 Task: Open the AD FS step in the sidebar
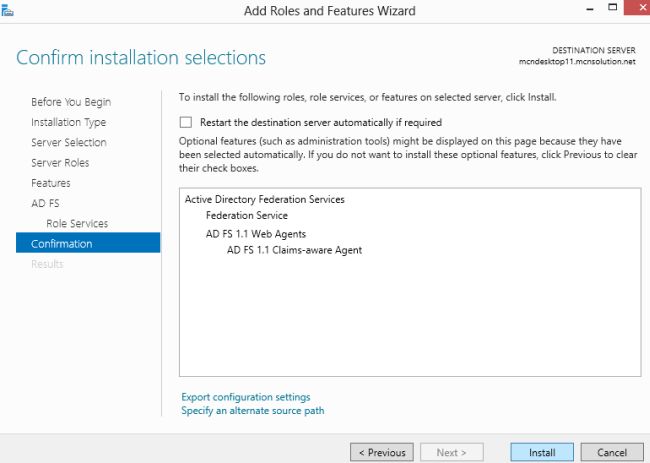pyautogui.click(x=45, y=203)
